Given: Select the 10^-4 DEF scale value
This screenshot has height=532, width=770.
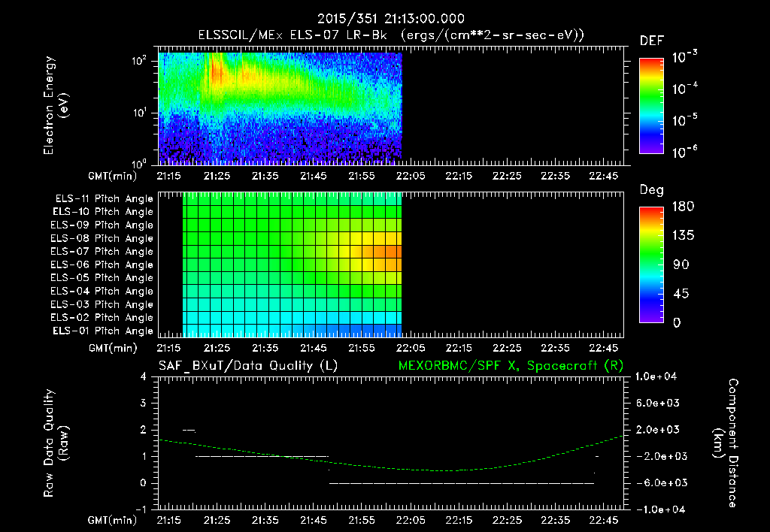Looking at the screenshot, I should coord(684,89).
